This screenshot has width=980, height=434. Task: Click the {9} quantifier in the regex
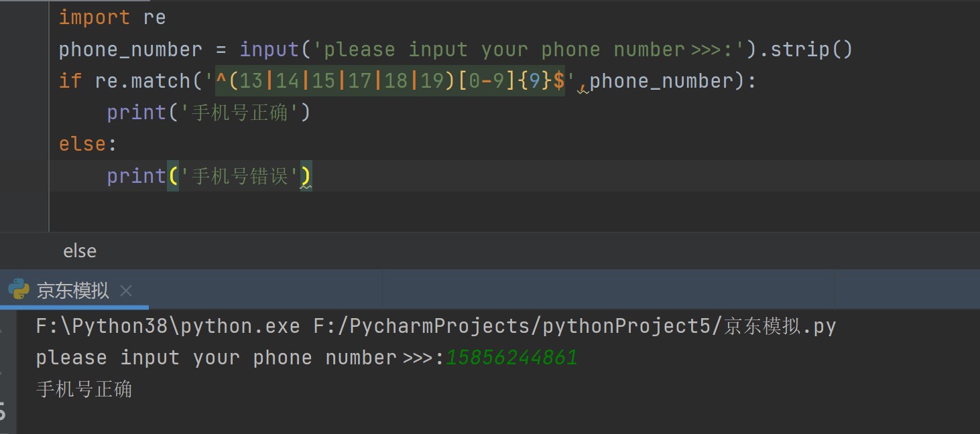pyautogui.click(x=535, y=81)
